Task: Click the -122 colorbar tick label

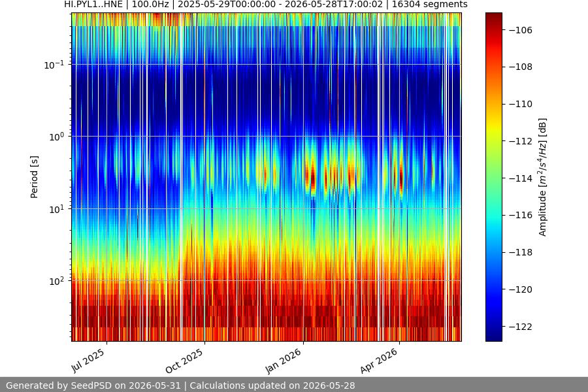Action: pos(521,327)
